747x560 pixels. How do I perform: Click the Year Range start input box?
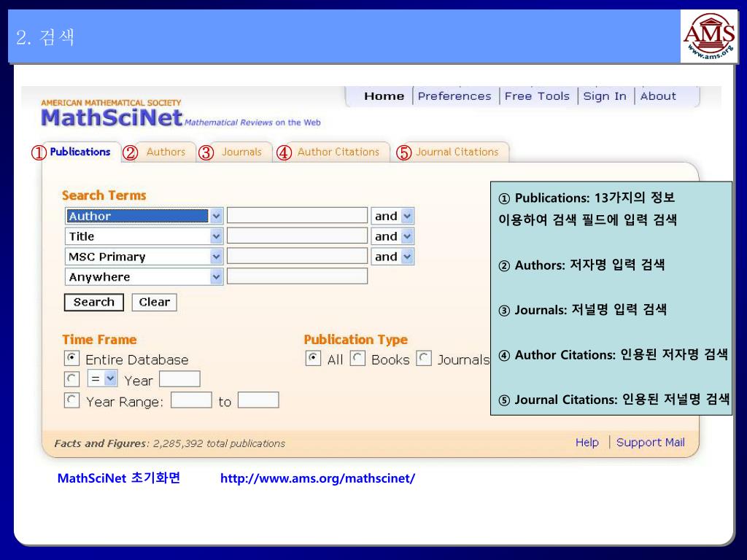pyautogui.click(x=191, y=400)
